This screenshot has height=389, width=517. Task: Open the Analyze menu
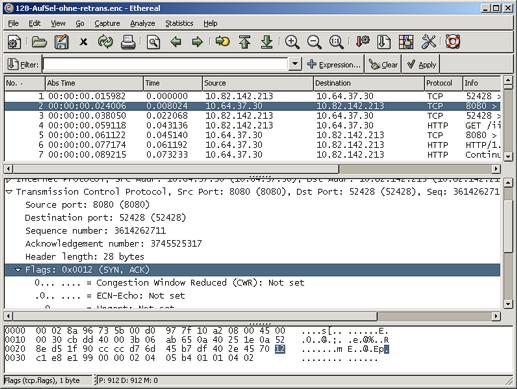click(x=142, y=23)
